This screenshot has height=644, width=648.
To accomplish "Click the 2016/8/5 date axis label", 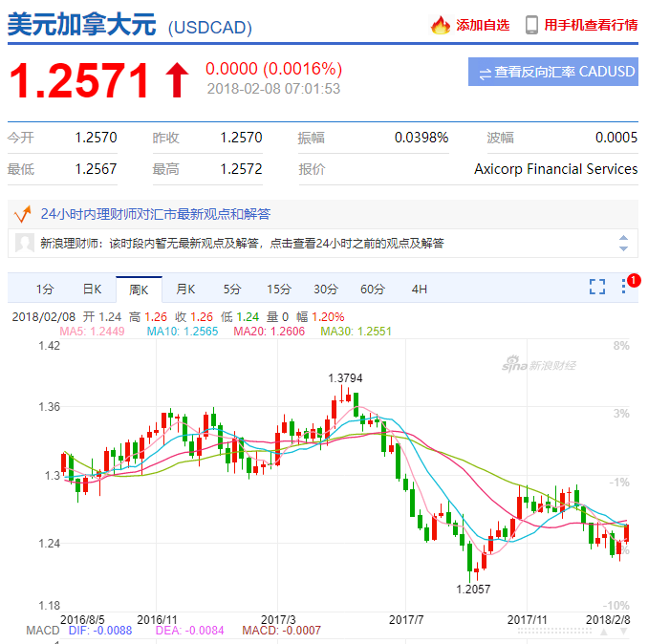I will pos(82,619).
